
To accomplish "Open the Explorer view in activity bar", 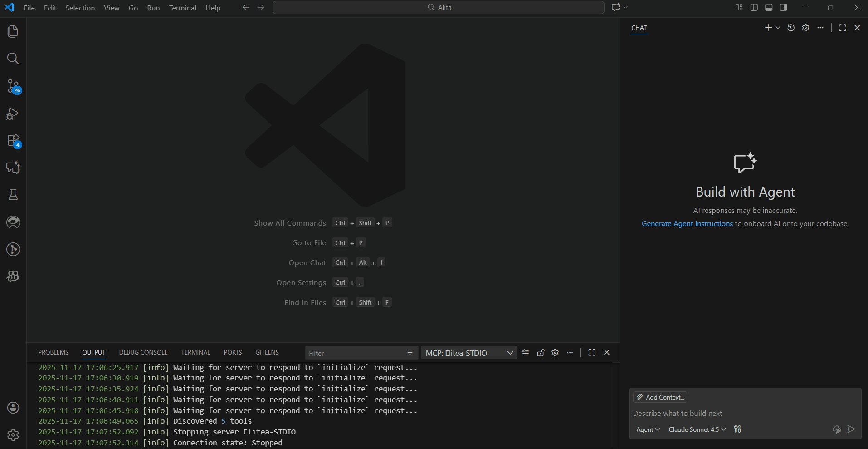I will [x=13, y=31].
